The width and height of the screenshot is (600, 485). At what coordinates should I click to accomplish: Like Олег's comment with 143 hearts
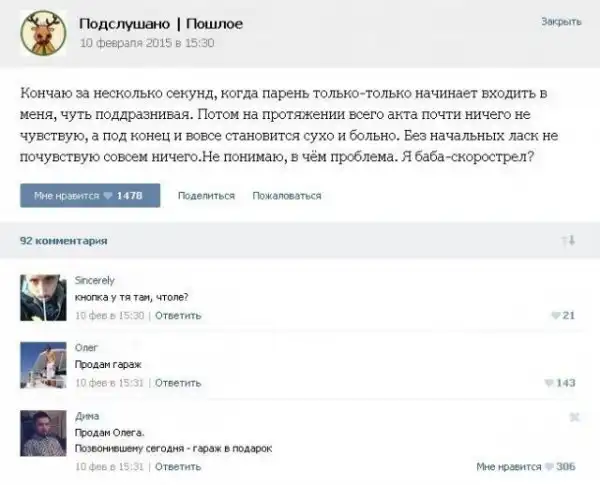point(549,383)
